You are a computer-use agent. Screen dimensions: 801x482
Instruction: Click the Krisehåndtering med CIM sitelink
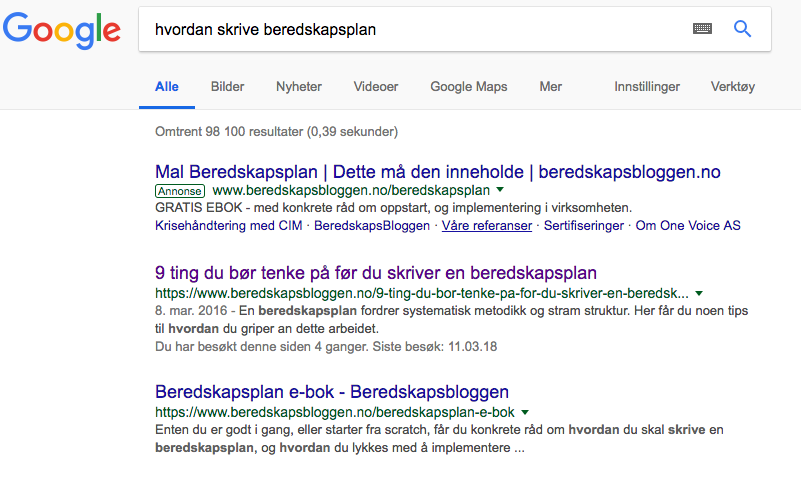[x=230, y=226]
